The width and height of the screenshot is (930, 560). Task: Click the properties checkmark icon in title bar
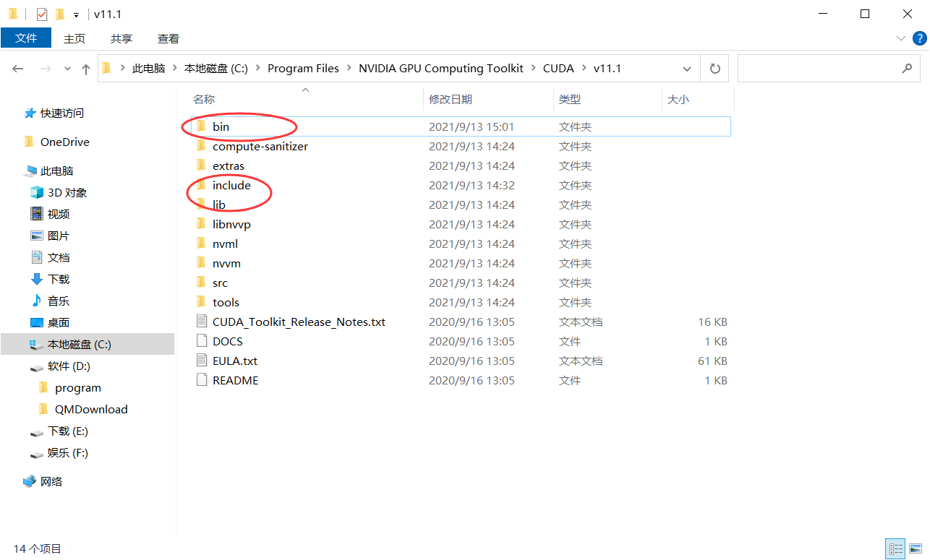pos(42,14)
